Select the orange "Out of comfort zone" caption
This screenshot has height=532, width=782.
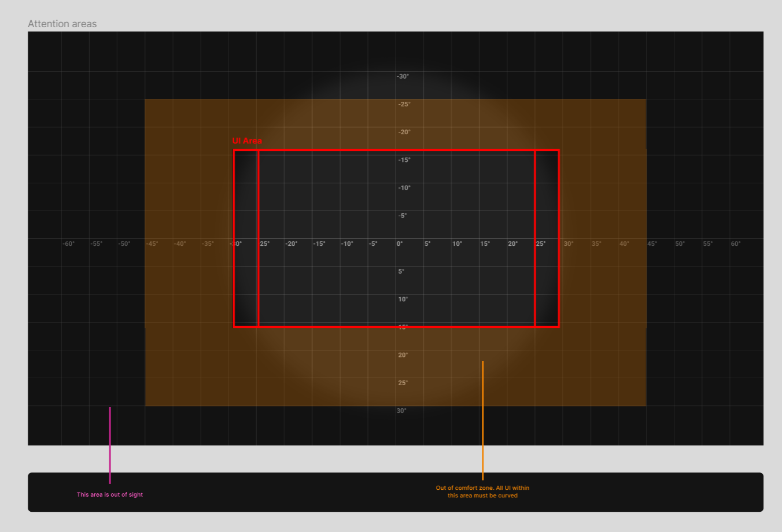tap(482, 492)
